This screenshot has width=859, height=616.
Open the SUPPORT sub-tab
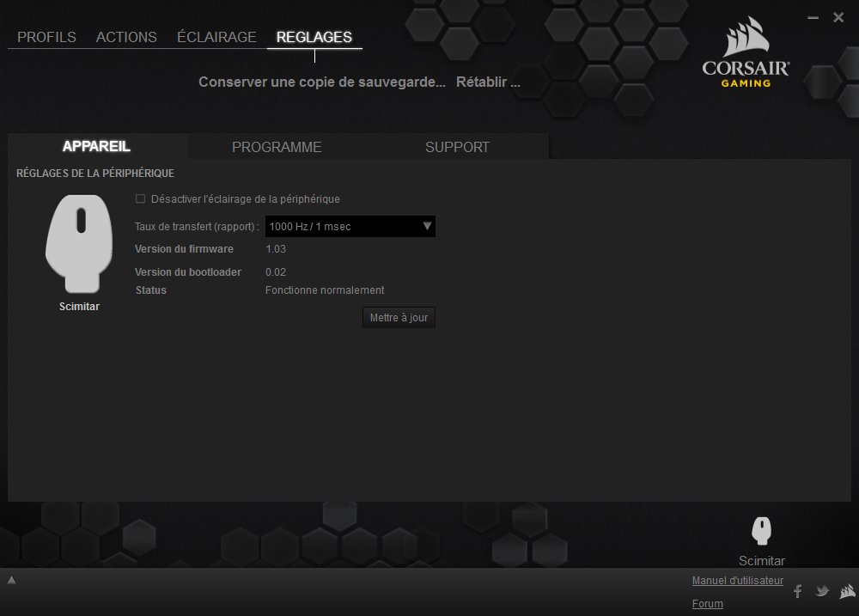click(458, 147)
